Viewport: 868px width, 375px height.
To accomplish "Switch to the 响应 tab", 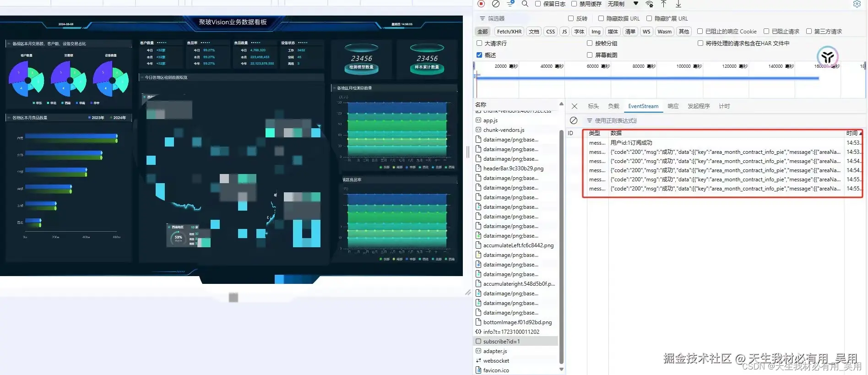I will tap(673, 106).
